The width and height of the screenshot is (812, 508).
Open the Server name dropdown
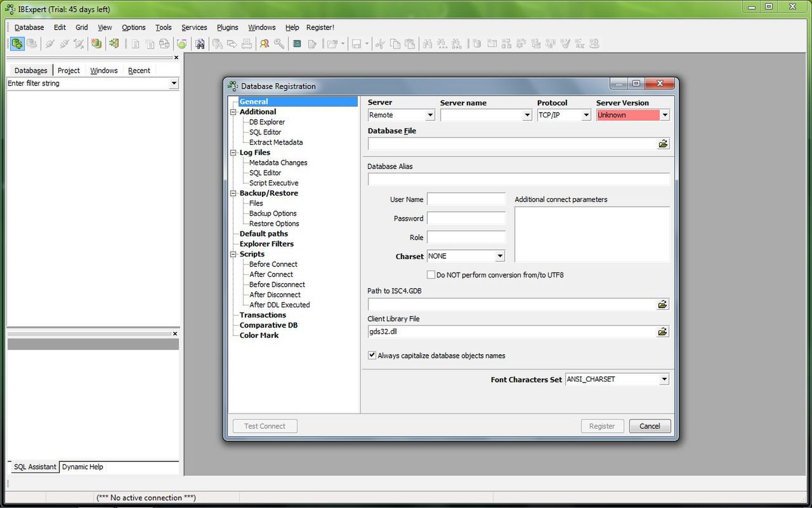(x=527, y=115)
